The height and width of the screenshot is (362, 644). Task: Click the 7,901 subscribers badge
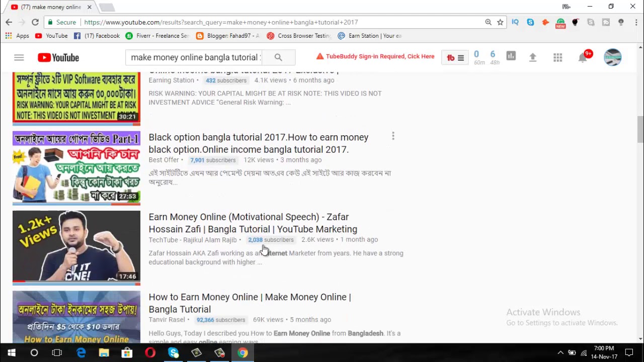[213, 160]
